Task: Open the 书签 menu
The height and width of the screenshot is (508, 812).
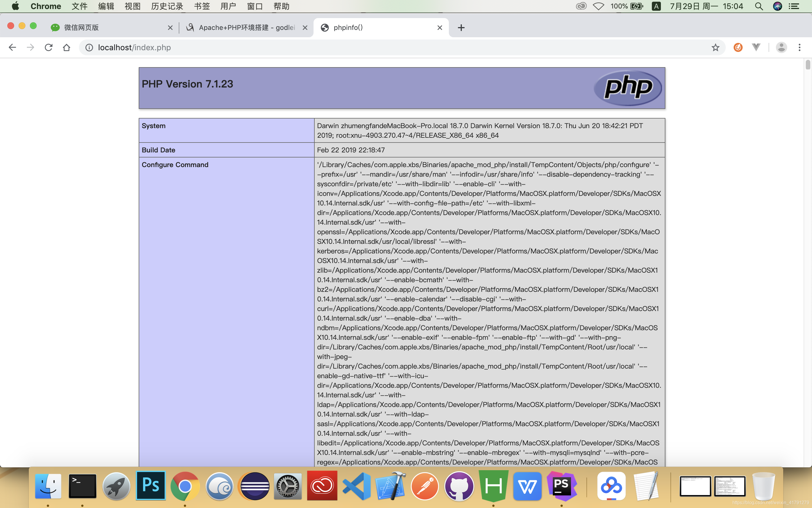Action: coord(202,6)
